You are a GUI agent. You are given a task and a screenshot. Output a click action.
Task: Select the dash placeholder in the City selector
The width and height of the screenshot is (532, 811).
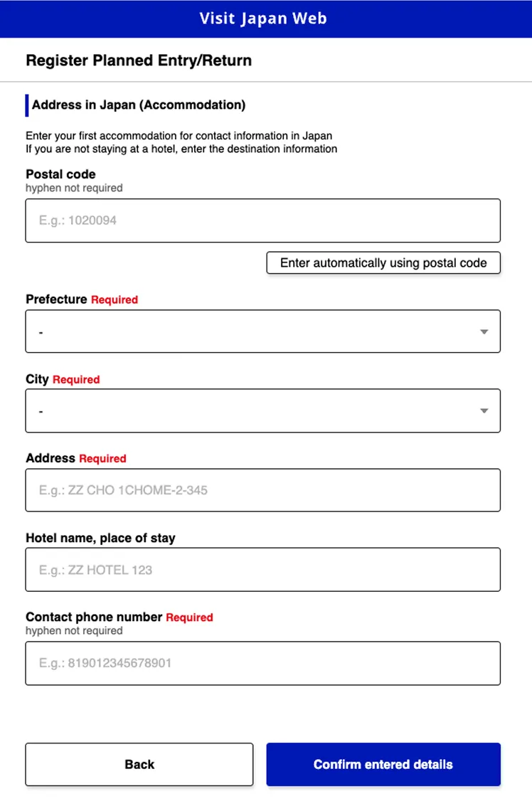tap(41, 410)
